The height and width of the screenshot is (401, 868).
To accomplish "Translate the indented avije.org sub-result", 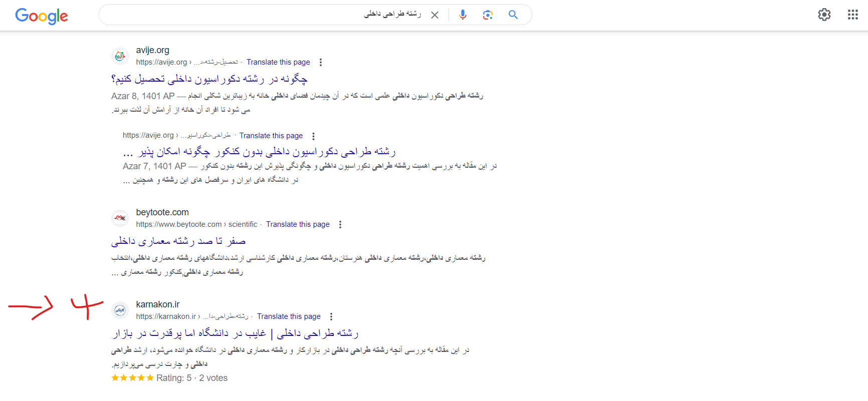I will [x=271, y=136].
